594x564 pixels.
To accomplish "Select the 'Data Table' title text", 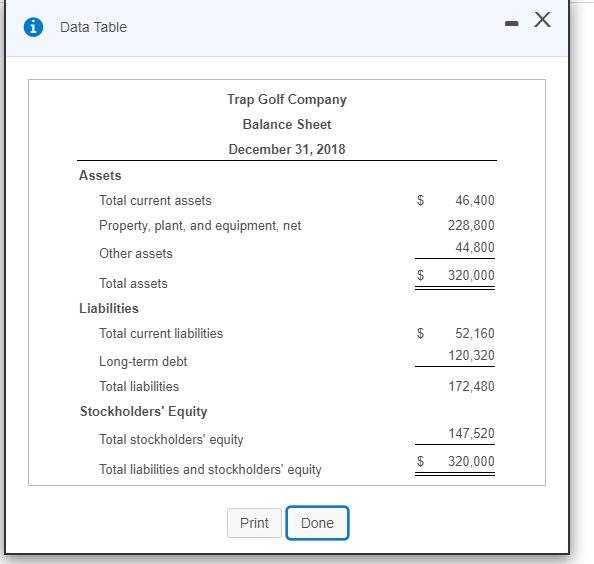I will [93, 27].
